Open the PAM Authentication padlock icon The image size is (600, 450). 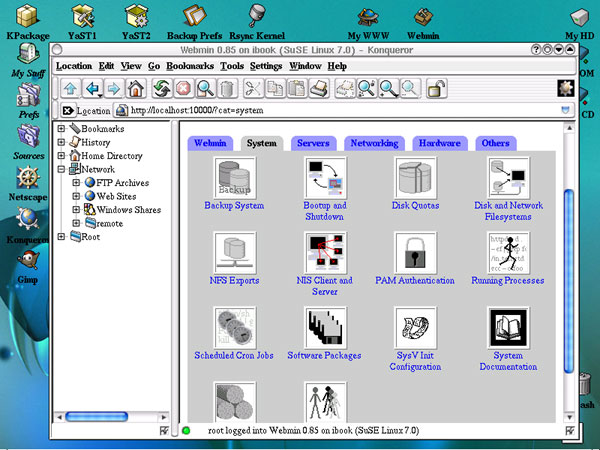point(415,253)
